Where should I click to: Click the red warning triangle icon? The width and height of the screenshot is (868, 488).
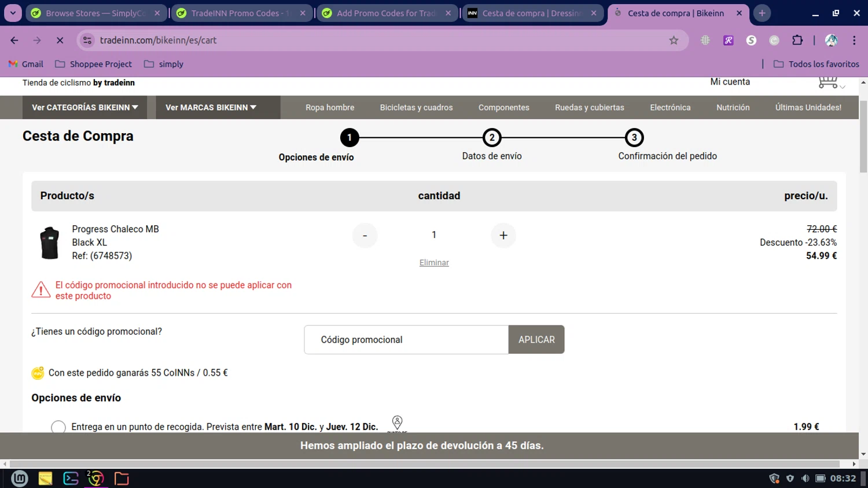[x=41, y=289]
